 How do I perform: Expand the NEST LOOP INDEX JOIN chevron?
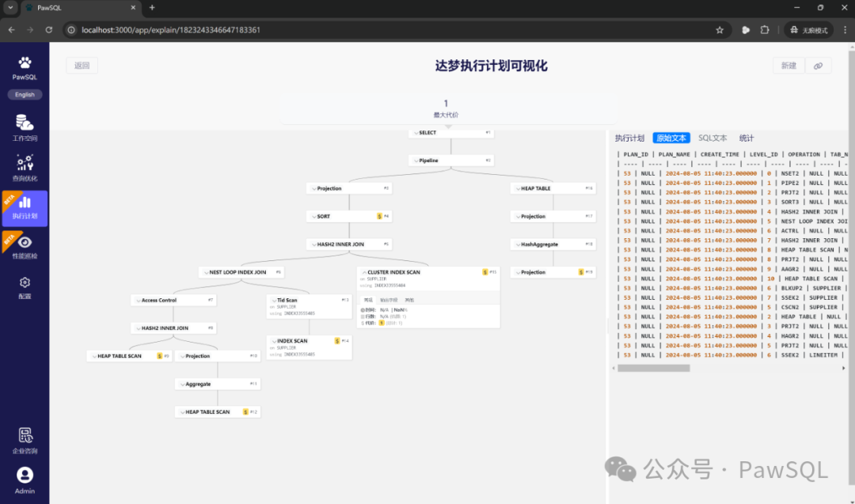[x=206, y=272]
